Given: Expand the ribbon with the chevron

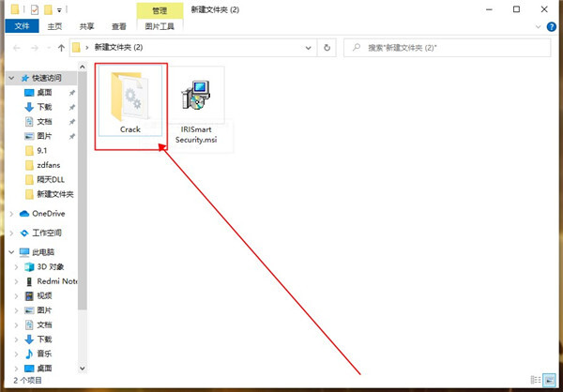Looking at the screenshot, I should [538, 26].
